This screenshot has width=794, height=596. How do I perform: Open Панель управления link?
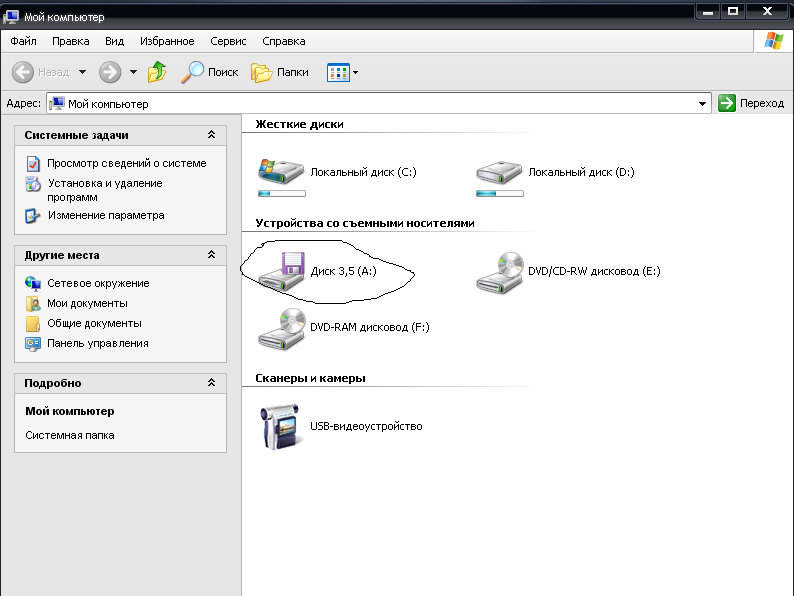point(98,344)
